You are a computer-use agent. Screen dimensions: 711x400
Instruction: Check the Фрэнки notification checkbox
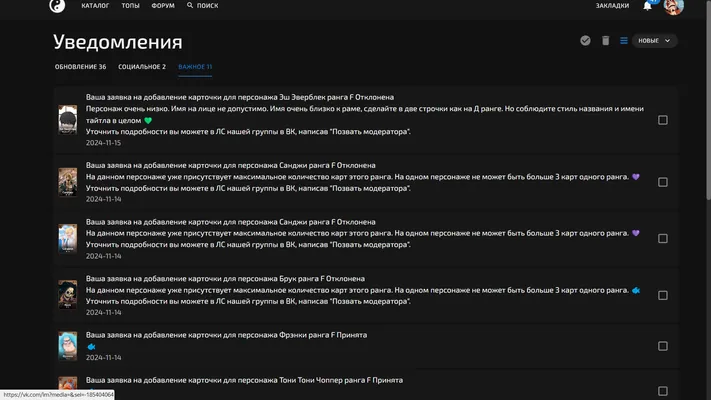662,346
